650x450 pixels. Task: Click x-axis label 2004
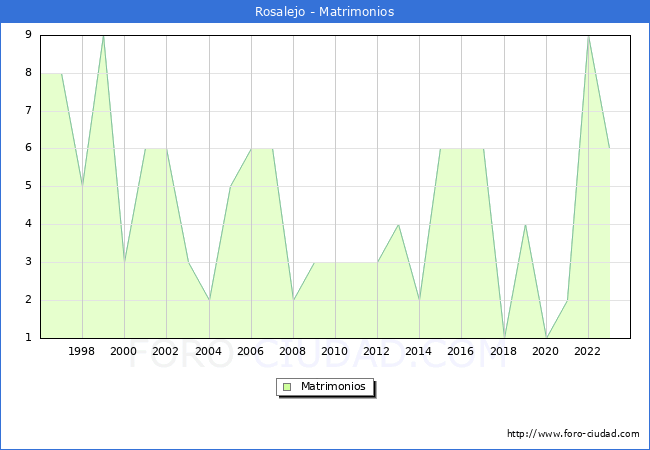click(x=209, y=351)
